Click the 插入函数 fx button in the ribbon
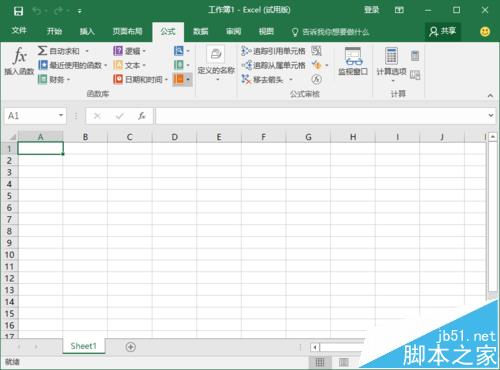The width and height of the screenshot is (500, 370). coord(19,61)
